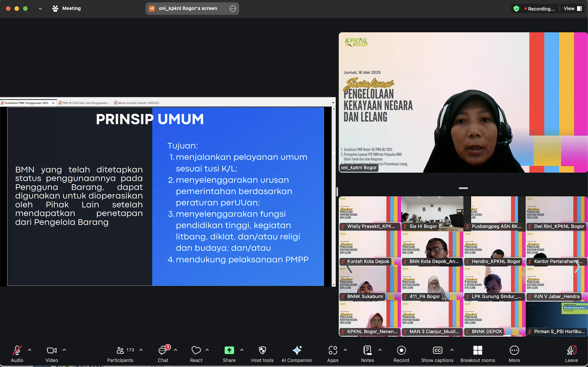The width and height of the screenshot is (588, 367).
Task: Expand video options arrow next to Video
Action: [x=64, y=350]
